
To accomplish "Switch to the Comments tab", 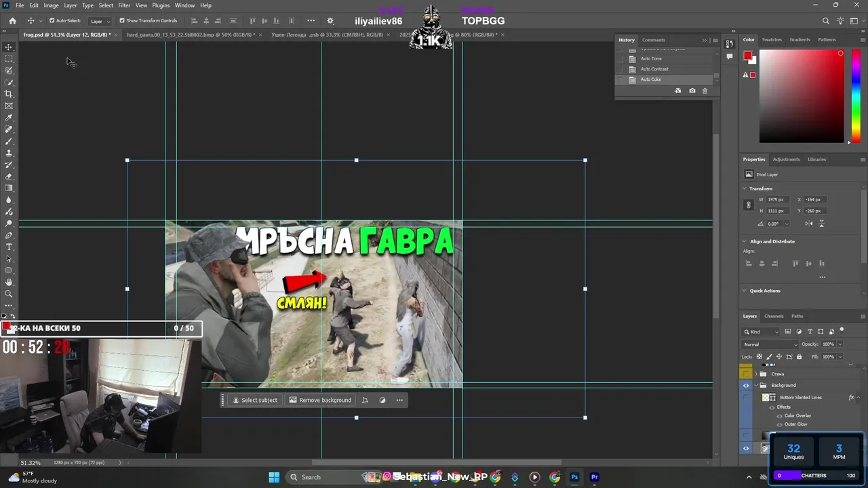I will [654, 40].
